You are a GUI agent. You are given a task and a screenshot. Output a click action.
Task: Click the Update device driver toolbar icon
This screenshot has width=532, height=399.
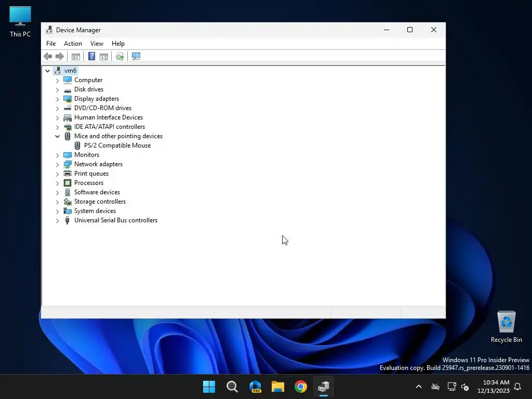coord(120,56)
